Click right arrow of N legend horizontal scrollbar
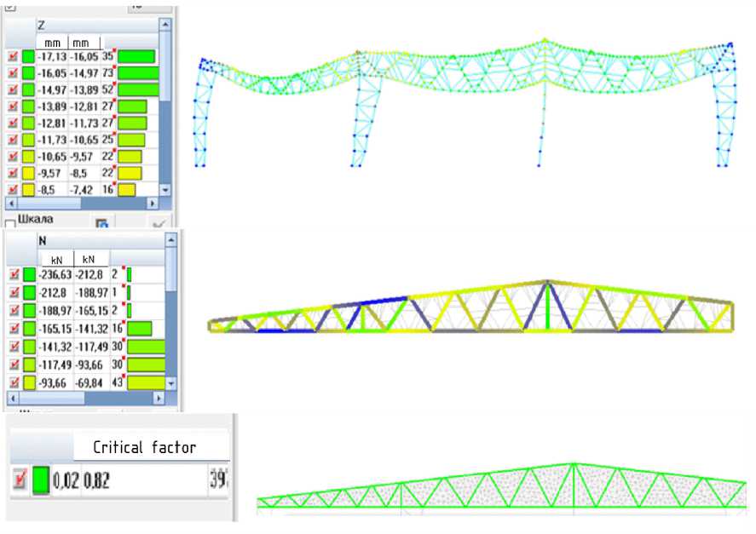 [x=159, y=399]
